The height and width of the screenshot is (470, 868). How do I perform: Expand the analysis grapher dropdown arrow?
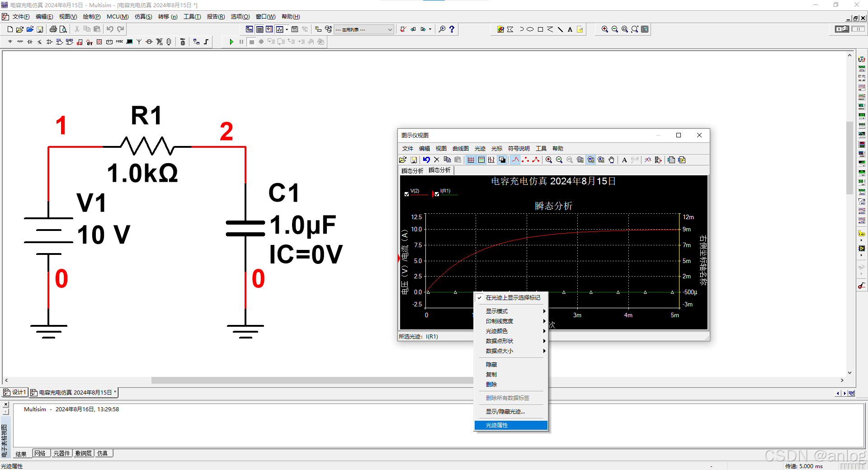coord(287,29)
